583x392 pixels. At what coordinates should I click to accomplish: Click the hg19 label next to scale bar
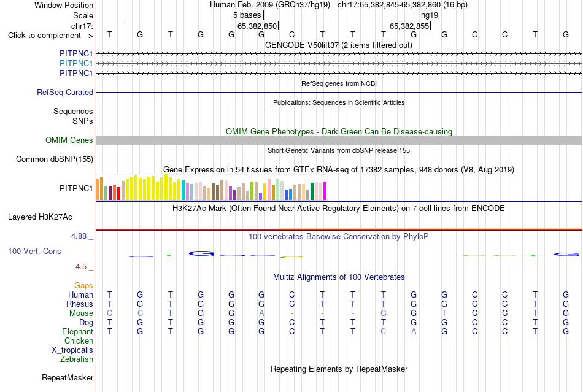430,15
